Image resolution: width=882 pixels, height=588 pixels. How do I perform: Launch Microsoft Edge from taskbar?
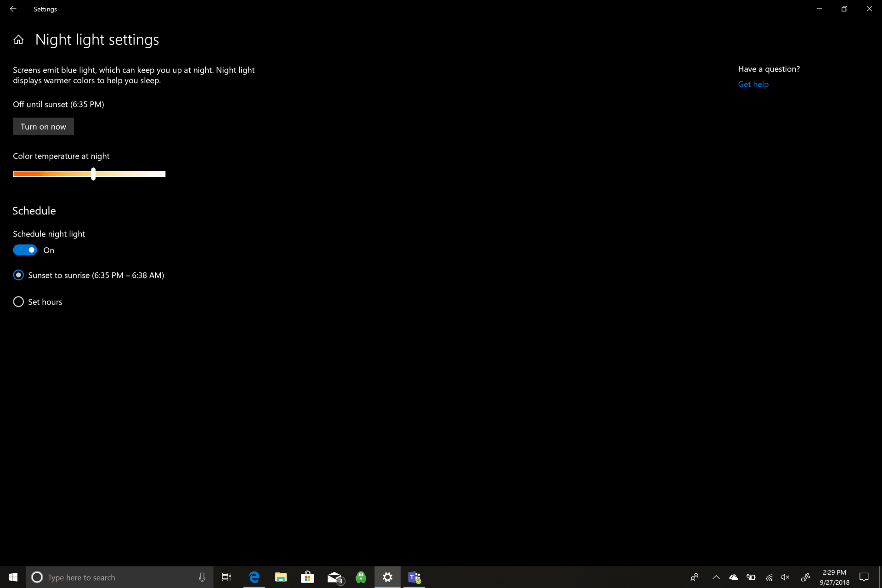coord(254,577)
